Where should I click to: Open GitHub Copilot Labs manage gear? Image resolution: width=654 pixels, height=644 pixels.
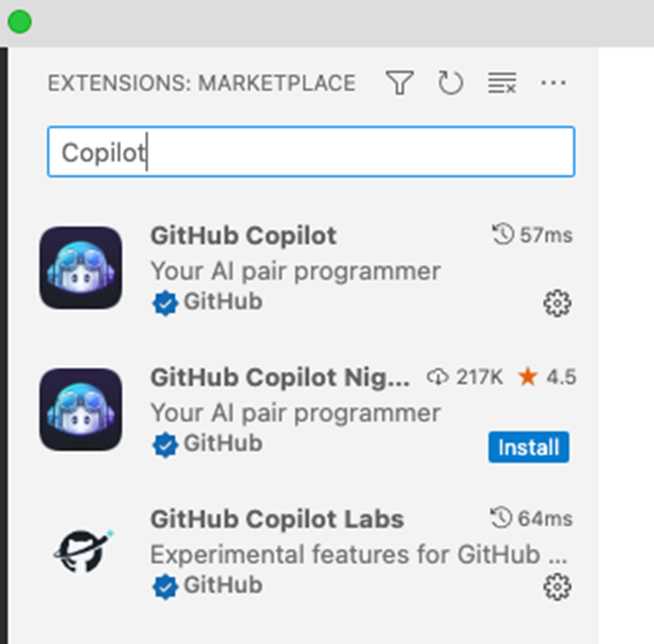[x=557, y=587]
